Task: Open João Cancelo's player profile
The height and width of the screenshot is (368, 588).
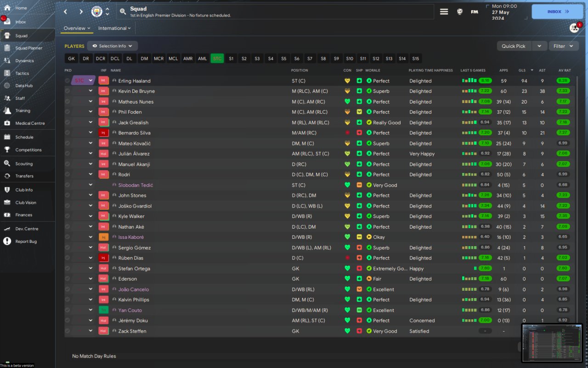Action: (x=133, y=289)
